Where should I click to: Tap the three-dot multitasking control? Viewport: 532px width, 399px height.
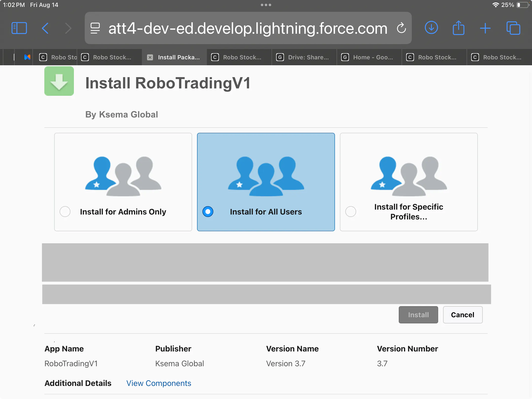point(266,5)
